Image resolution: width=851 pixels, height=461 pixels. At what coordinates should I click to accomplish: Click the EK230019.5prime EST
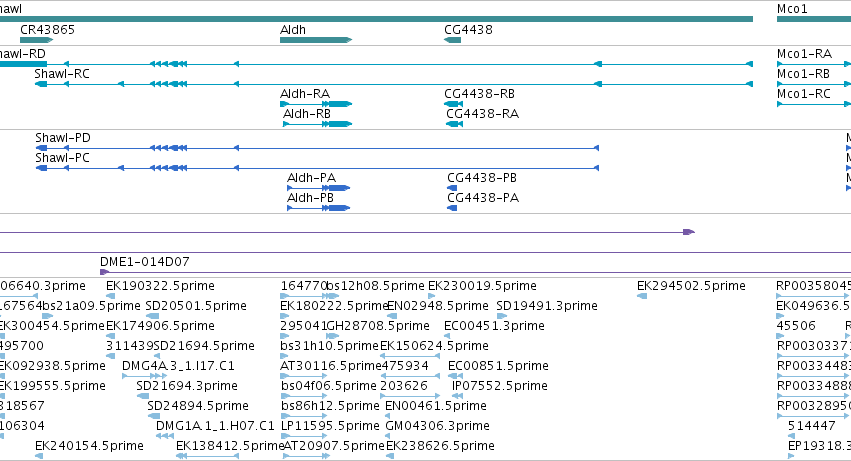[x=482, y=286]
